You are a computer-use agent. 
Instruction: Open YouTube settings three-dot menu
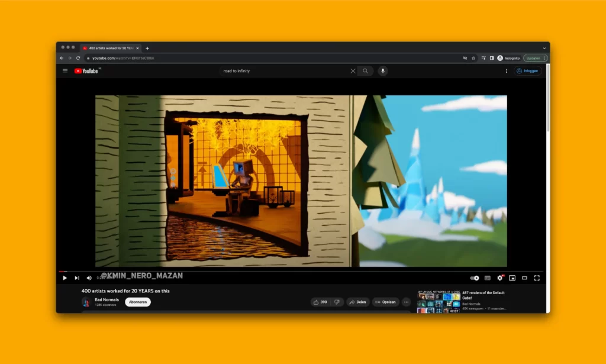[x=507, y=71]
